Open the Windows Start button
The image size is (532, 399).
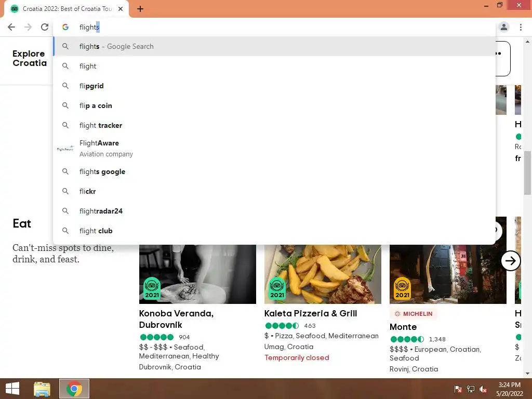click(12, 389)
